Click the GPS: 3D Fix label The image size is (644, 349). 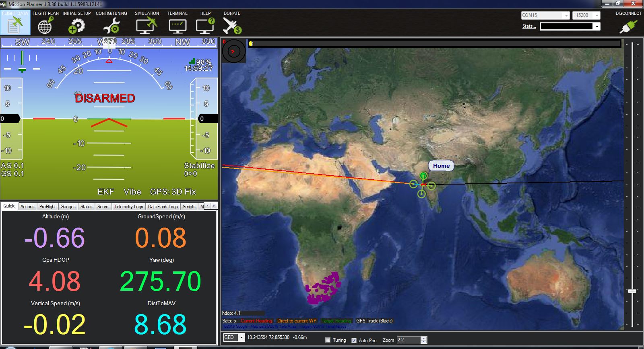click(x=173, y=192)
